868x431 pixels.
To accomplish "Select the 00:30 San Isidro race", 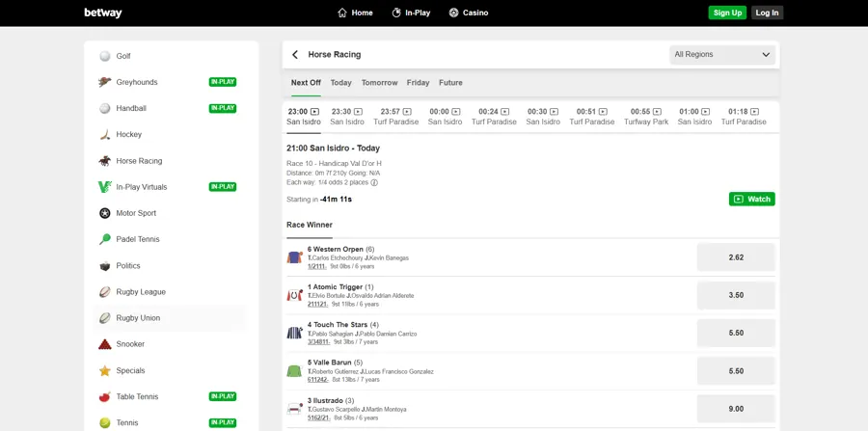I will coord(543,117).
